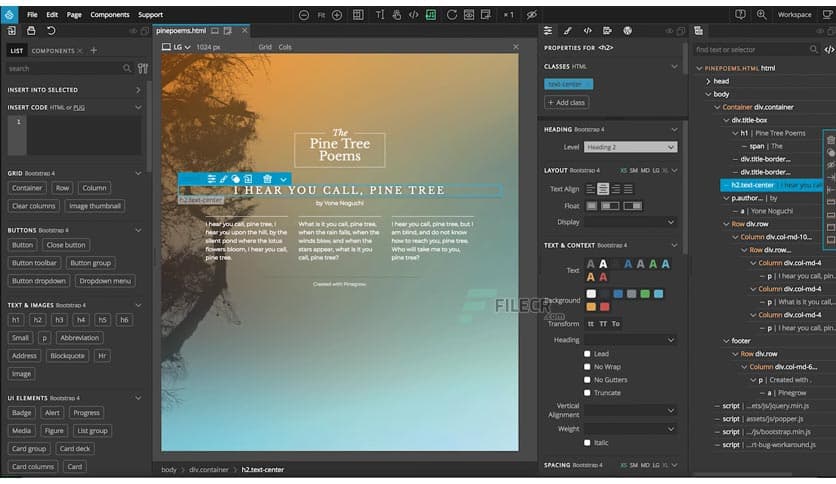
Task: Open the help chat bubble icon
Action: [740, 15]
